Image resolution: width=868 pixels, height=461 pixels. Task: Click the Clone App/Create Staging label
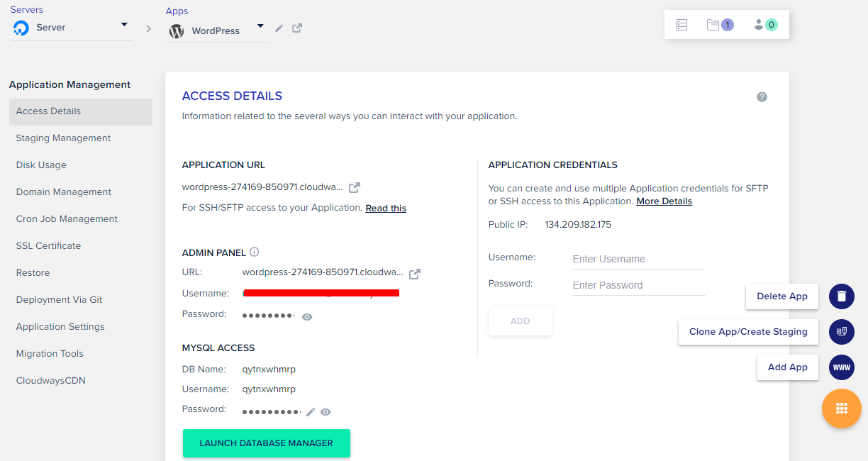[x=748, y=332]
